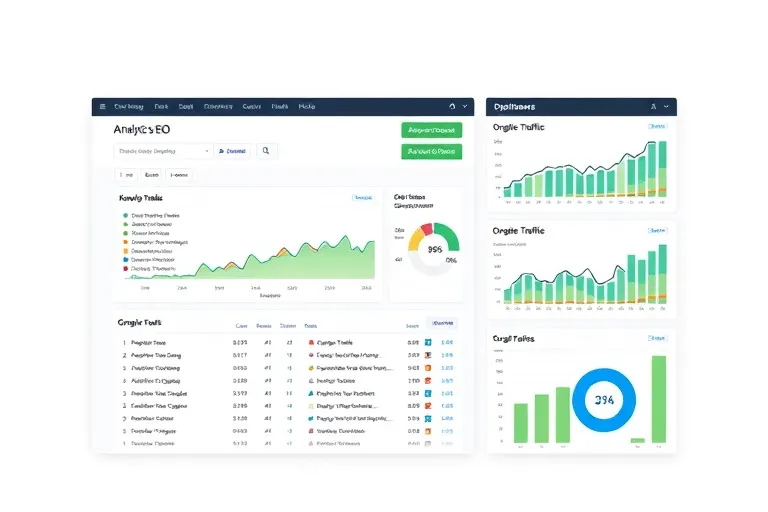Viewport: 768px width, 512px height.
Task: Click the lower green button above the gauge card
Action: [x=432, y=152]
